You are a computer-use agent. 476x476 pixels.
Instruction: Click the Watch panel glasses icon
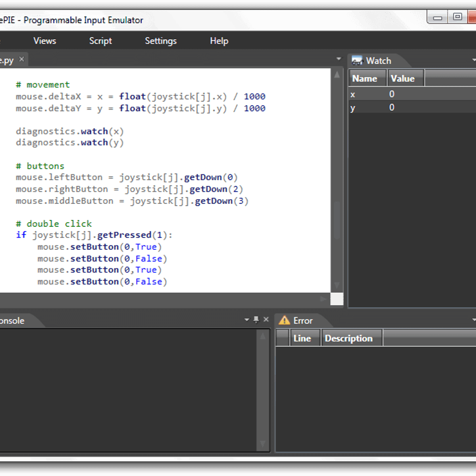pyautogui.click(x=357, y=61)
